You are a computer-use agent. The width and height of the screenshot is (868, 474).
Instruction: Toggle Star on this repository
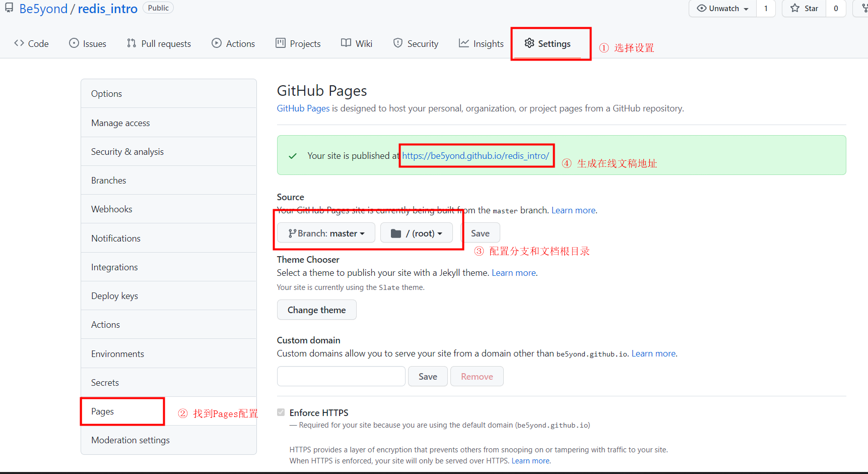tap(803, 8)
